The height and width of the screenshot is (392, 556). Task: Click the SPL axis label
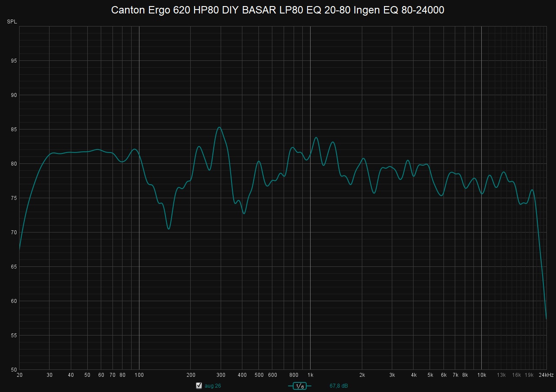(12, 22)
